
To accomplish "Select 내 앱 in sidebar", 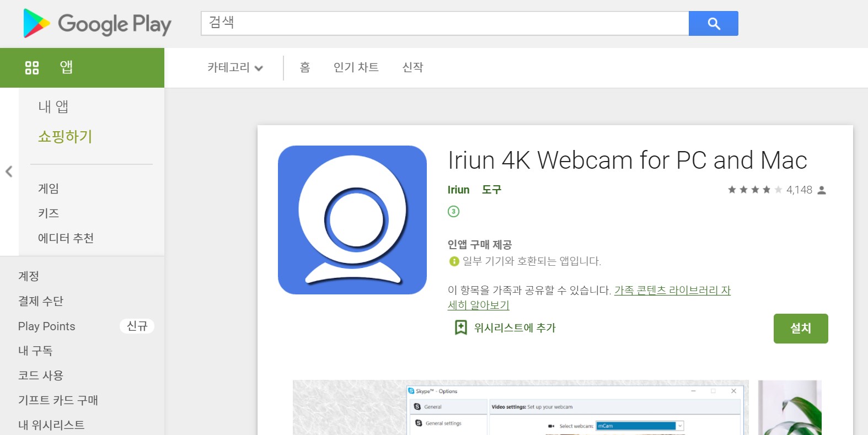I will click(53, 106).
